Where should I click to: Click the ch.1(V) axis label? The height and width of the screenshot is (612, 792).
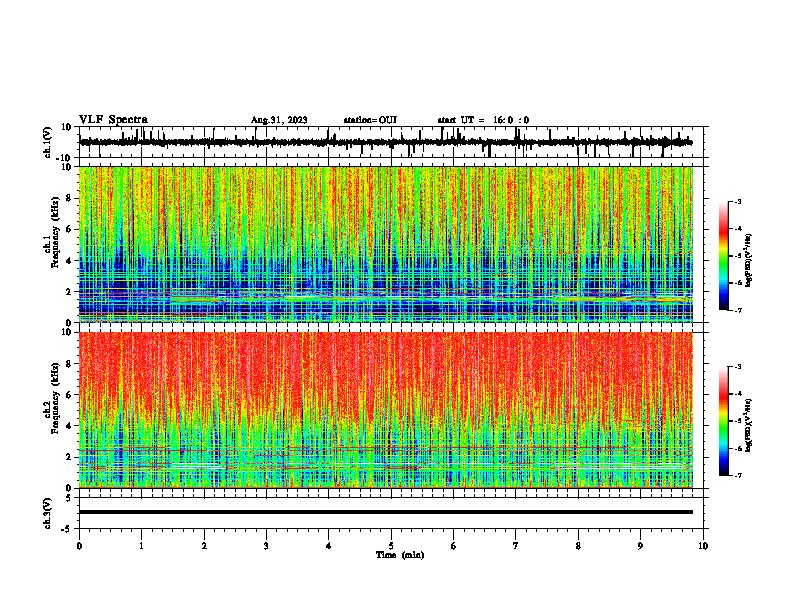47,142
